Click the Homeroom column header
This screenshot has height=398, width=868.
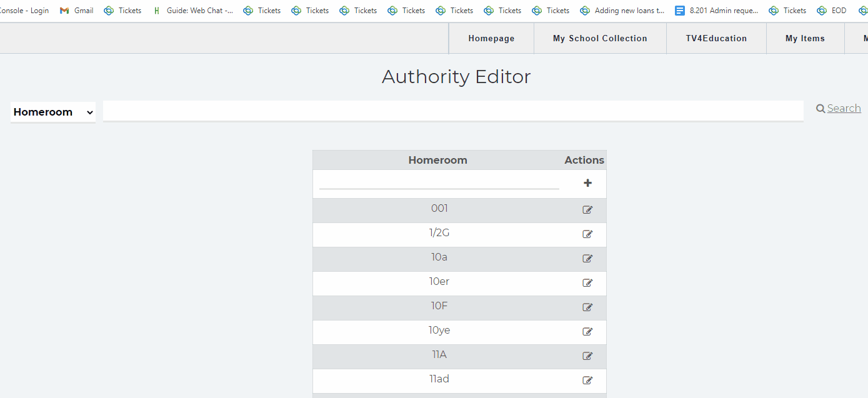(437, 160)
